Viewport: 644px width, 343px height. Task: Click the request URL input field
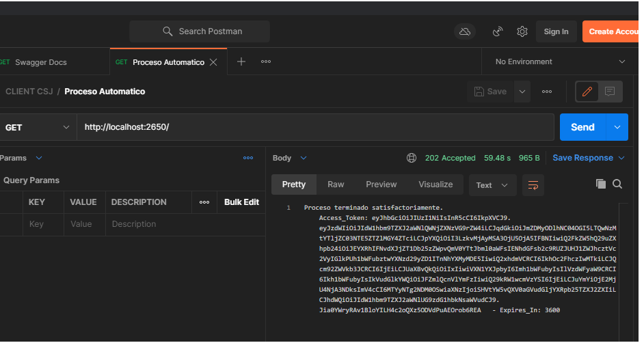[x=314, y=127]
